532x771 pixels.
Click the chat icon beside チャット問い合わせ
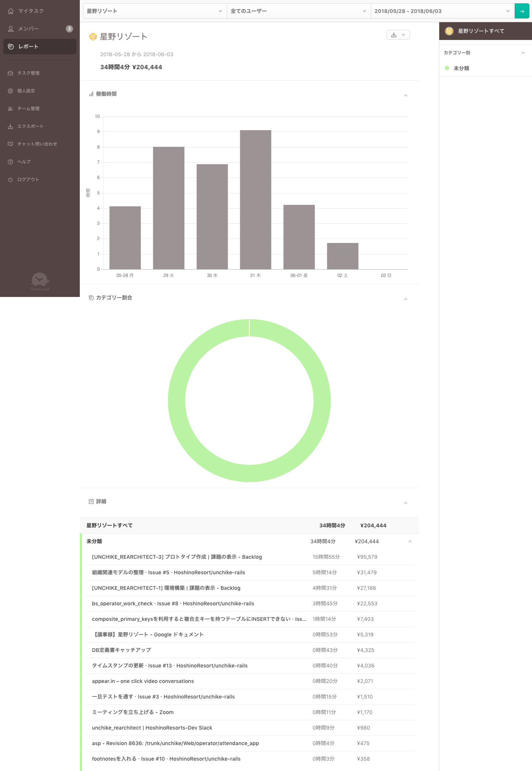click(10, 144)
